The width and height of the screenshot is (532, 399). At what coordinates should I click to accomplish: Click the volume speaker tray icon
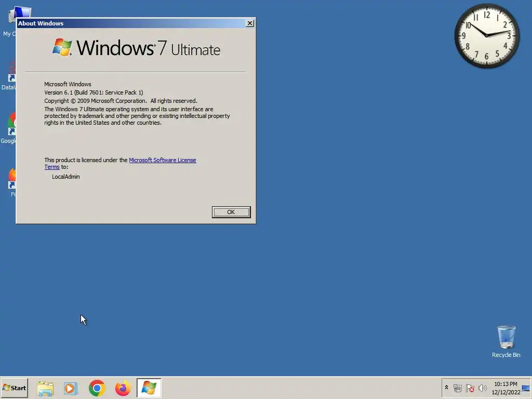coord(482,388)
